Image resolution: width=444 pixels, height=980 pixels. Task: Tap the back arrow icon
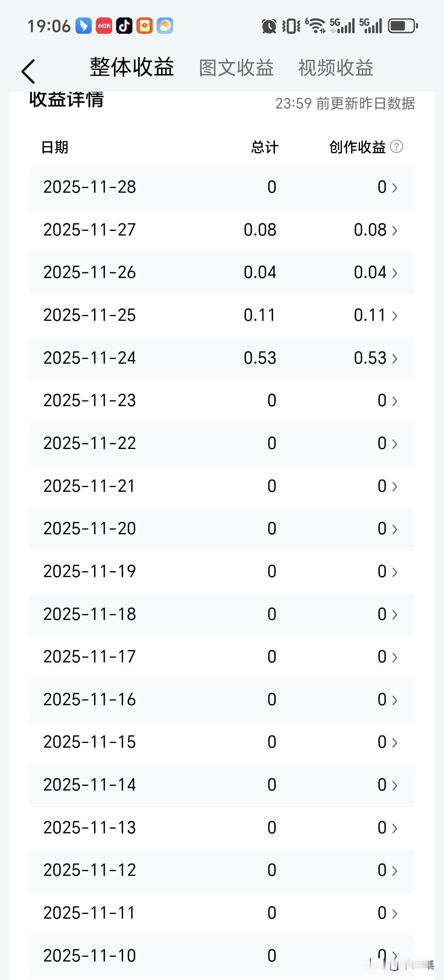click(28, 72)
